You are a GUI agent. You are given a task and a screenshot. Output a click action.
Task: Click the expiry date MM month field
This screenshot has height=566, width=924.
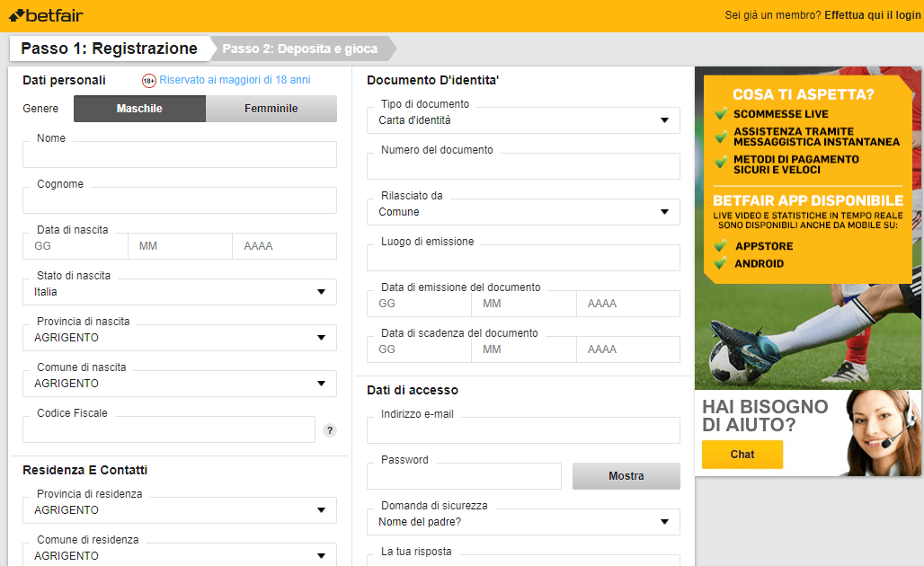coord(524,349)
